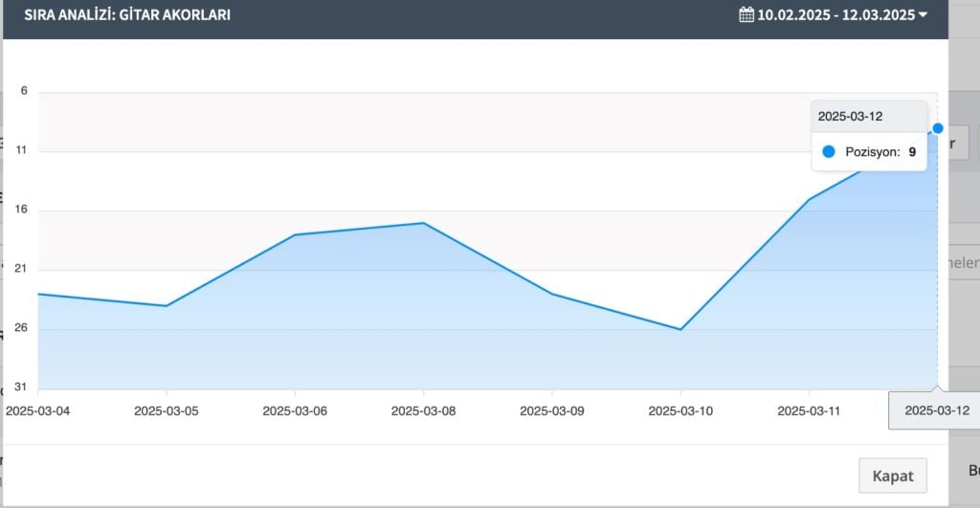Screen dimensions: 980x508
Task: Click the chart line point above 2025-03-09
Action: [552, 294]
